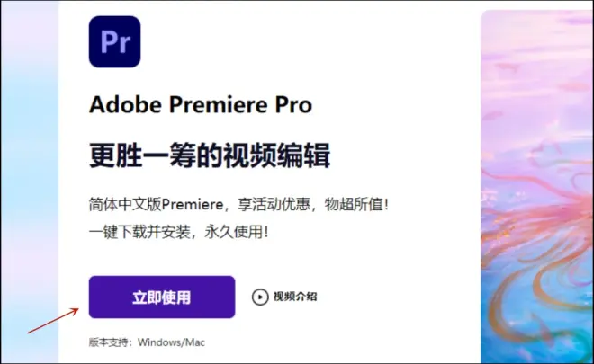Viewport: 594px width, 364px height.
Task: Click the red arrow annotation pointing at the button
Action: tap(53, 321)
